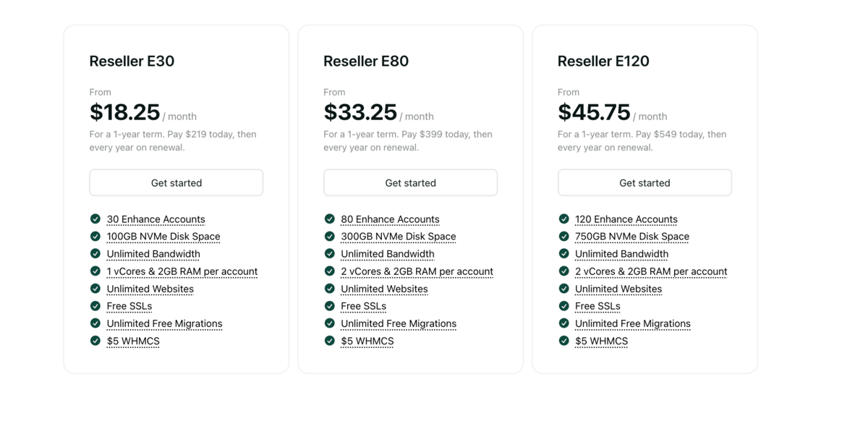Click Unlimited Websites in the E120 plan
The image size is (868, 432).
618,289
